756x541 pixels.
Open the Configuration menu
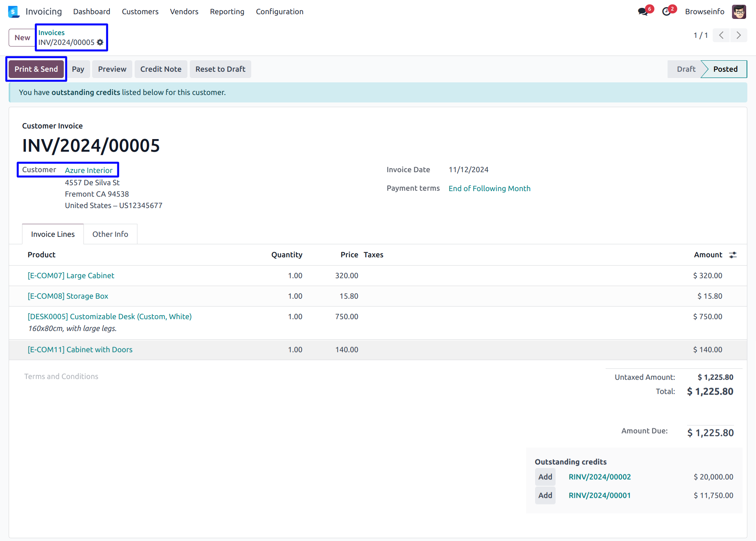(x=280, y=12)
